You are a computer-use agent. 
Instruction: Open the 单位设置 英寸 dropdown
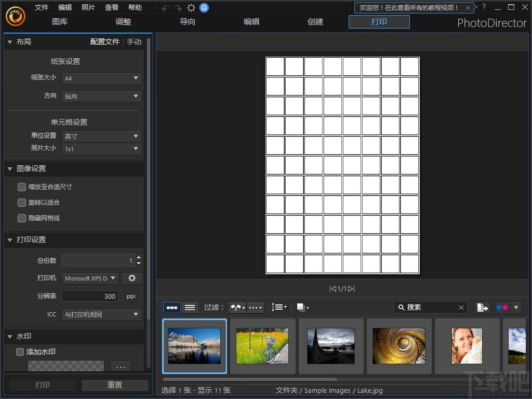[101, 137]
